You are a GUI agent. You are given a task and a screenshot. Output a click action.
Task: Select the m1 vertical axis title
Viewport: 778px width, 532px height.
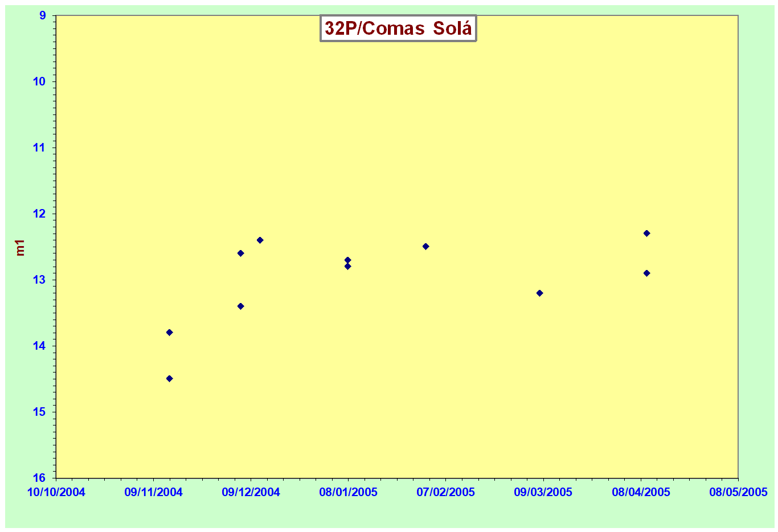[x=21, y=247]
